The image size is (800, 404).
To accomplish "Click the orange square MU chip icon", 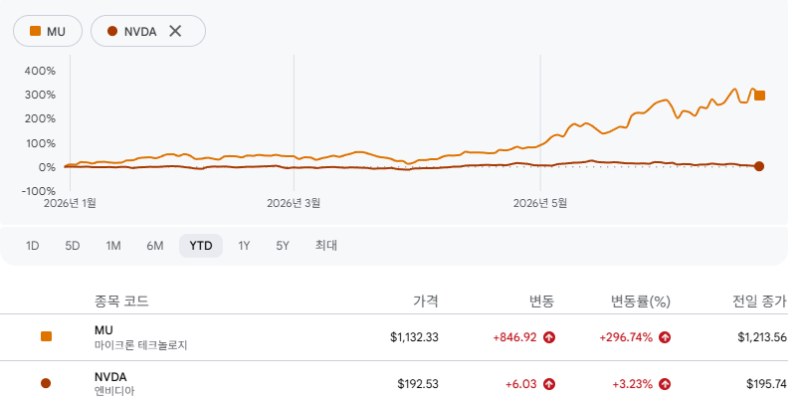I will 35,31.
